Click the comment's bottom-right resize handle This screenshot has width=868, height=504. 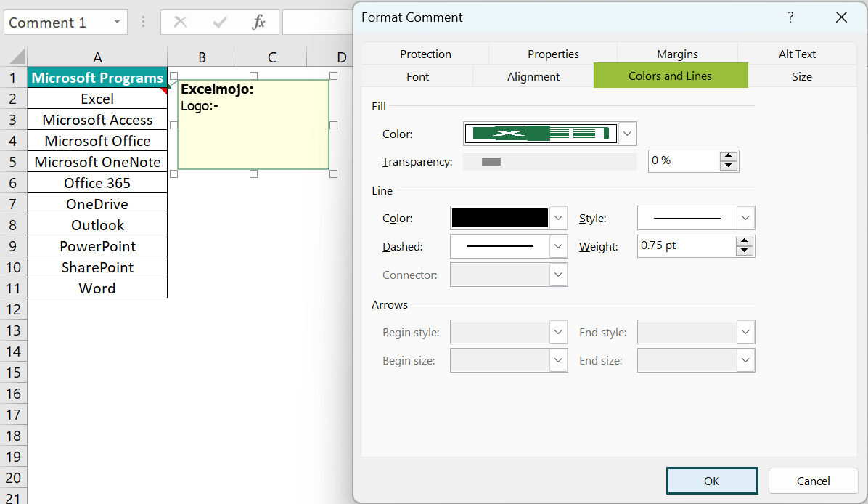pos(333,174)
